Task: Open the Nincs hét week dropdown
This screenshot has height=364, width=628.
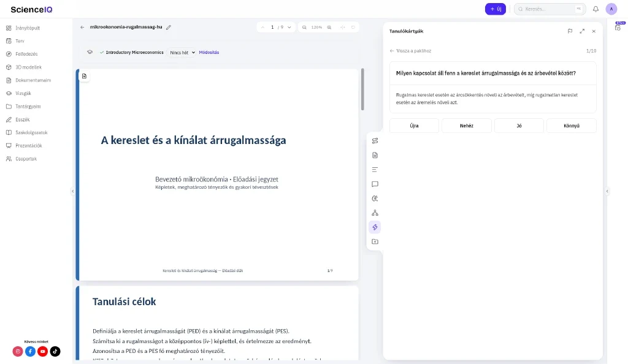Action: point(182,53)
